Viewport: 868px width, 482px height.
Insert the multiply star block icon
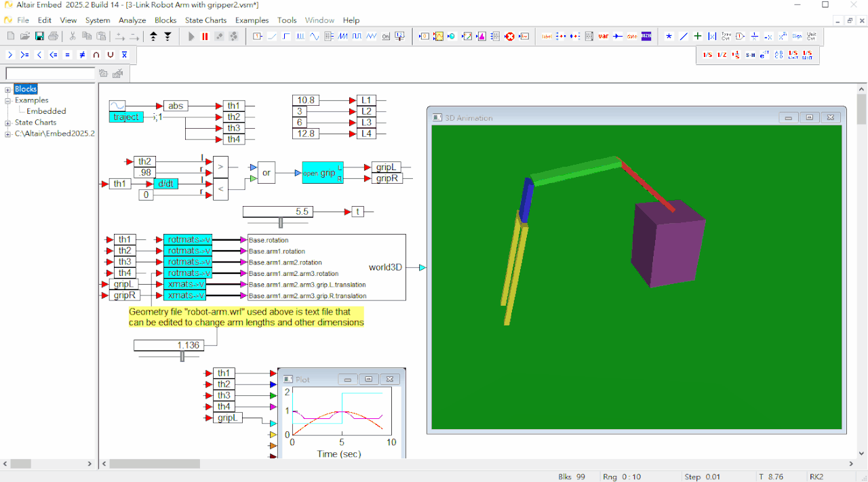tap(669, 36)
